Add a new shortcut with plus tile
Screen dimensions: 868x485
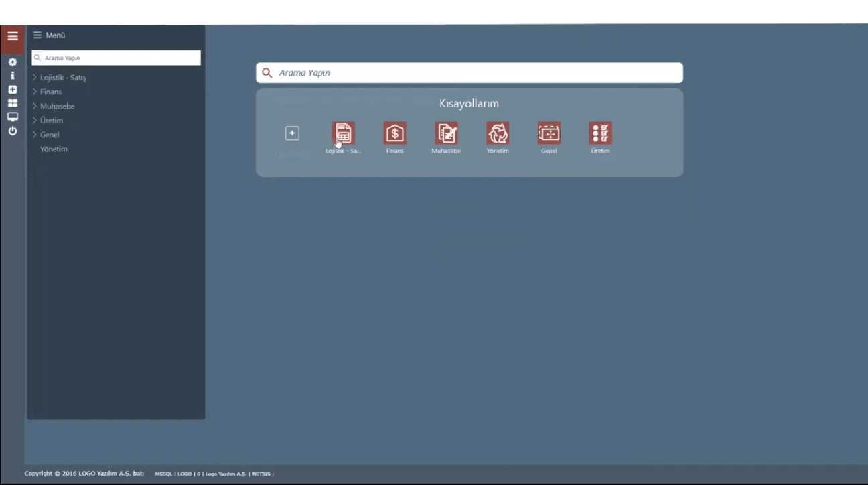[292, 133]
